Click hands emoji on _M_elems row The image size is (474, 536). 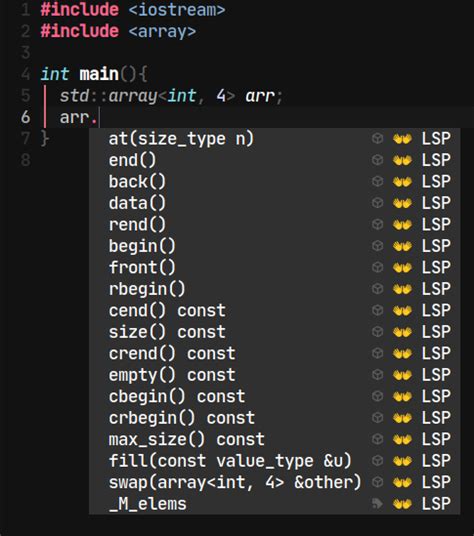402,504
